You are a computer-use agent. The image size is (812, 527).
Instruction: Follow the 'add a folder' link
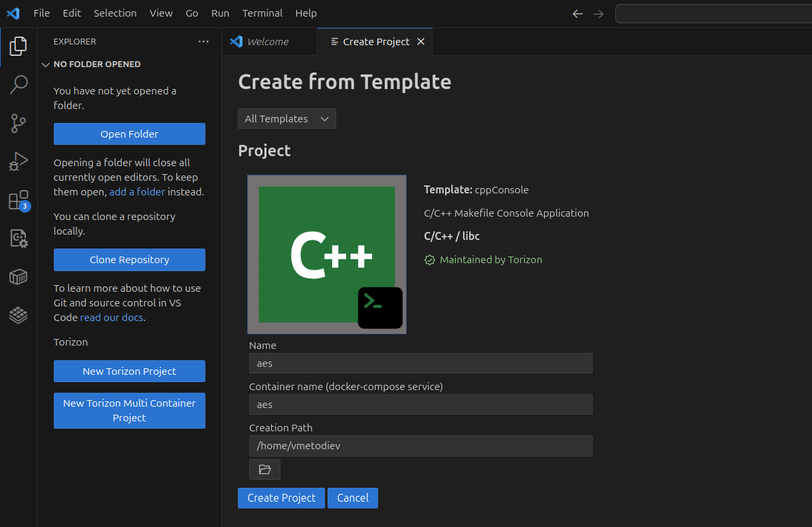(x=137, y=192)
